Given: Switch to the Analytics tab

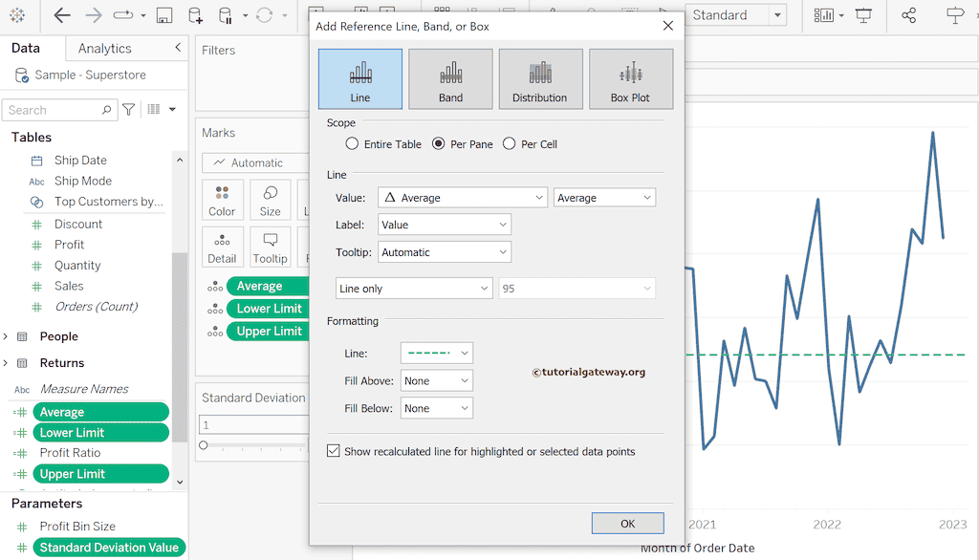Looking at the screenshot, I should 105,48.
